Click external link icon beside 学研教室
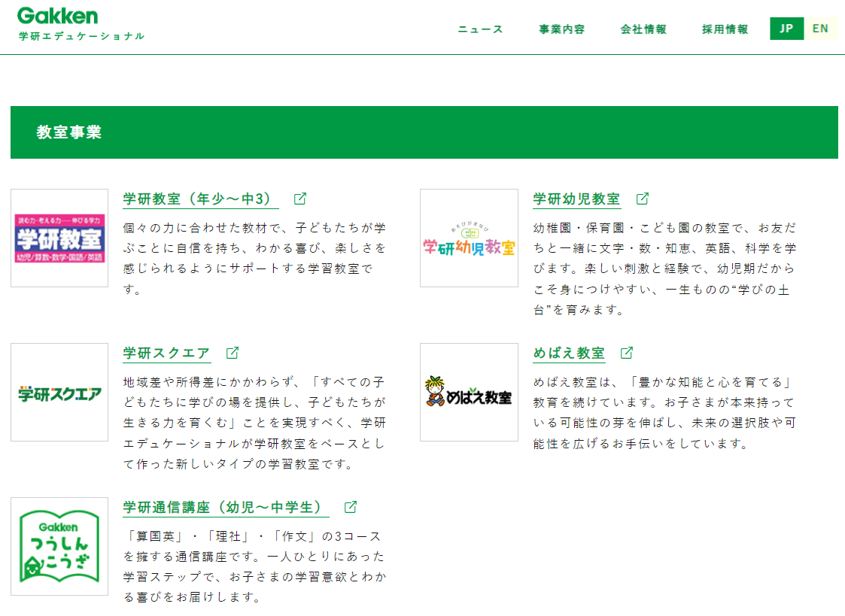The height and width of the screenshot is (616, 845). (299, 199)
